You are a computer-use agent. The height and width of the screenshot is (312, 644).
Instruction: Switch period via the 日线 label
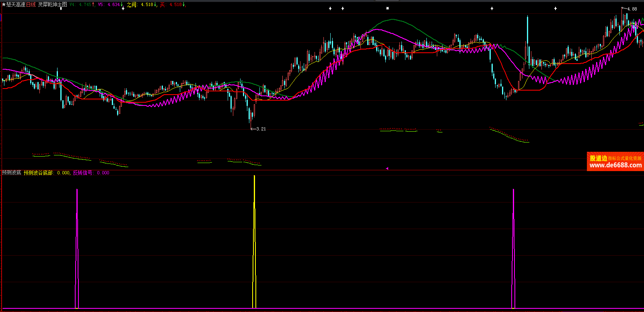31,4
